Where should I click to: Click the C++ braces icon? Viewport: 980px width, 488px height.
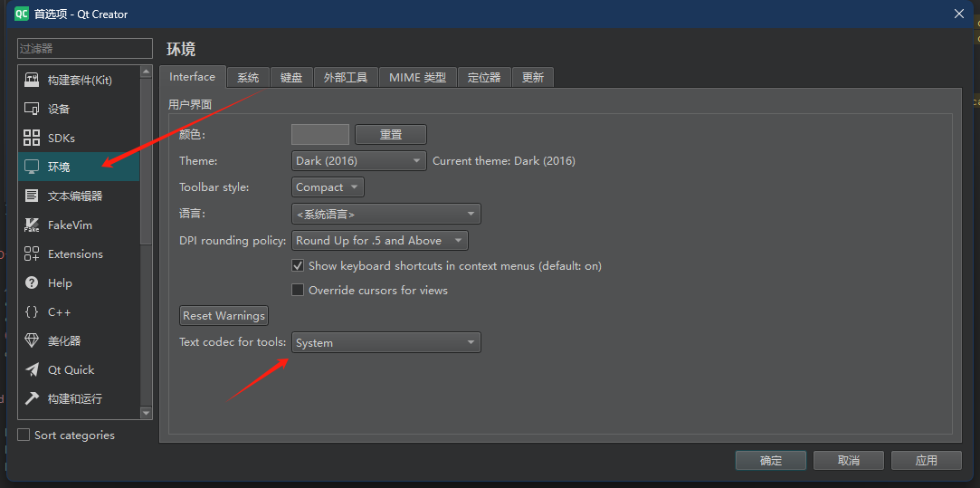(x=32, y=311)
